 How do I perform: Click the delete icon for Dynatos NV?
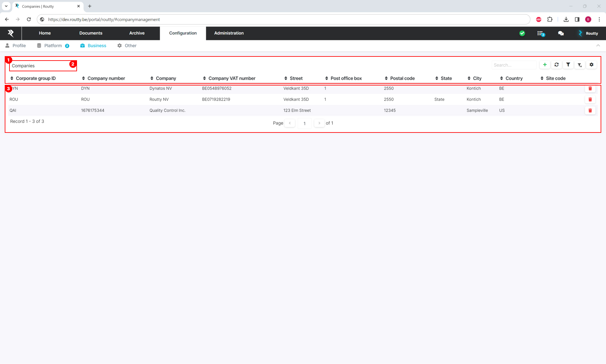pyautogui.click(x=591, y=88)
